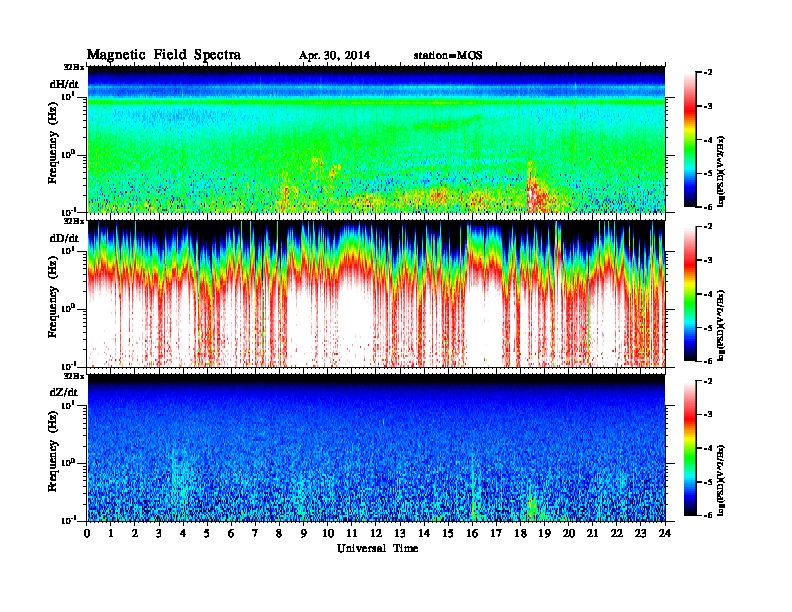Click hour label "2" on the time axis
Image resolution: width=792 pixels, height=612 pixels.
pyautogui.click(x=135, y=533)
